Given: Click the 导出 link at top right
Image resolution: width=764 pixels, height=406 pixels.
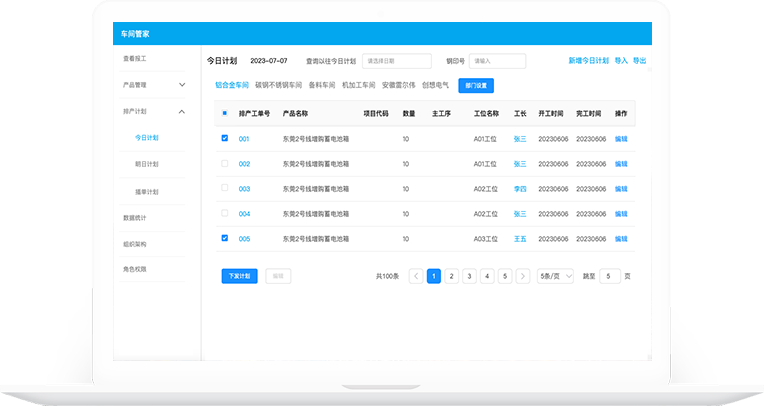Looking at the screenshot, I should point(640,60).
